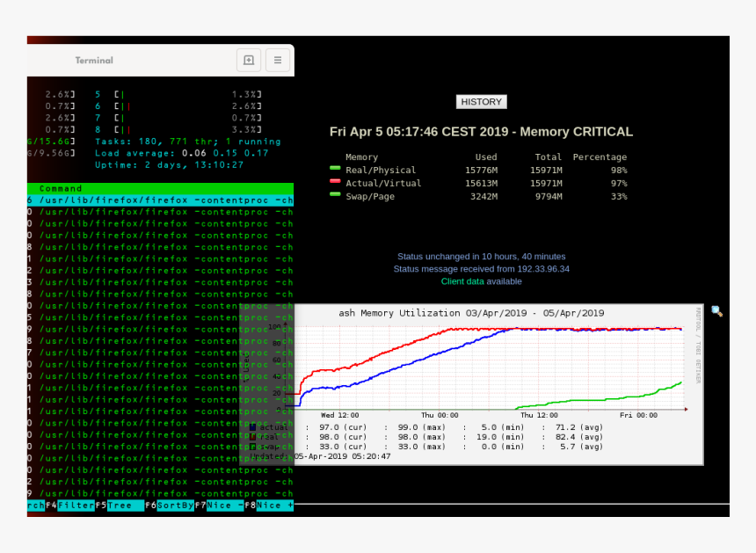Click the Actual/Virtual total 15971M

(546, 183)
